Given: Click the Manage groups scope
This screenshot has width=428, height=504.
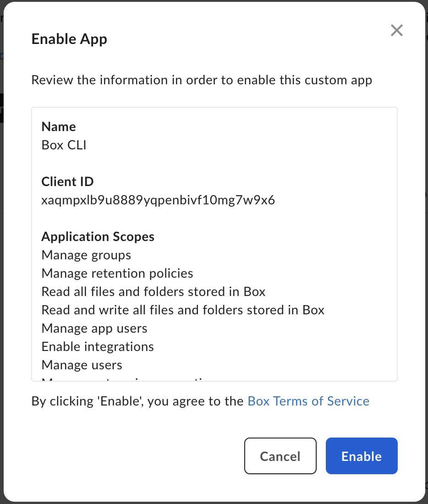Looking at the screenshot, I should (x=86, y=255).
